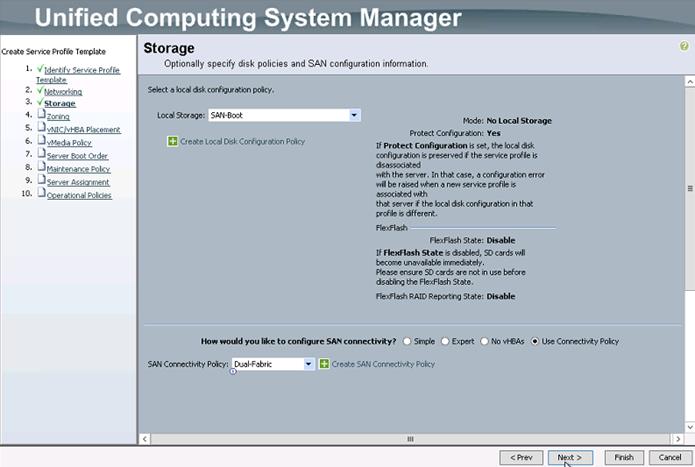This screenshot has height=467, width=695.
Task: Click the help question mark icon
Action: (684, 46)
